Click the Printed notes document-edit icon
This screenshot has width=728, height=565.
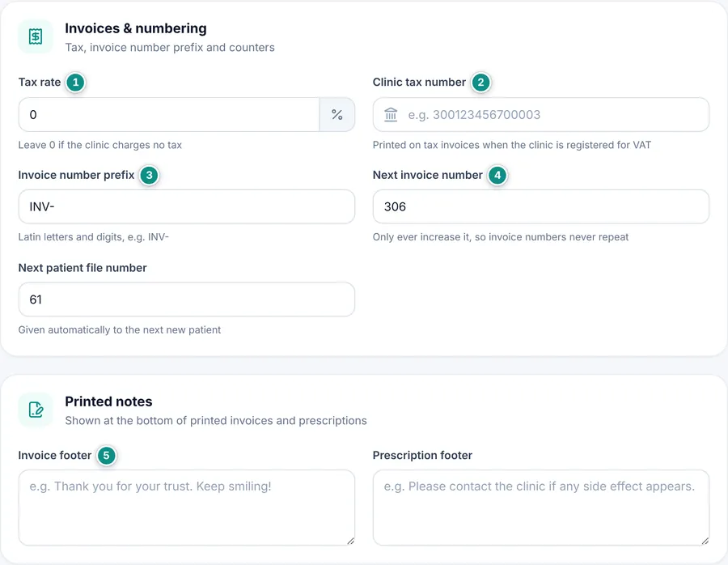click(x=36, y=410)
